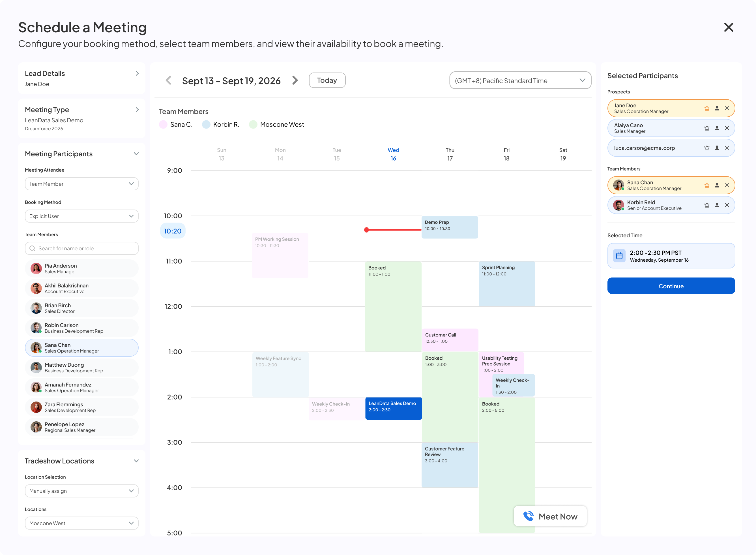This screenshot has width=756, height=555.
Task: Click the person icon for Jane Doe
Action: 717,108
